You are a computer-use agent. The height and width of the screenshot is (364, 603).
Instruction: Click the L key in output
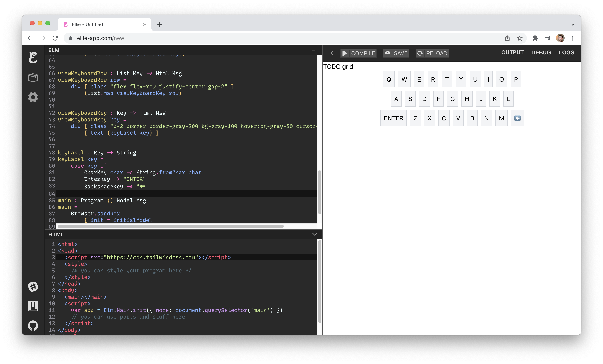click(x=509, y=99)
